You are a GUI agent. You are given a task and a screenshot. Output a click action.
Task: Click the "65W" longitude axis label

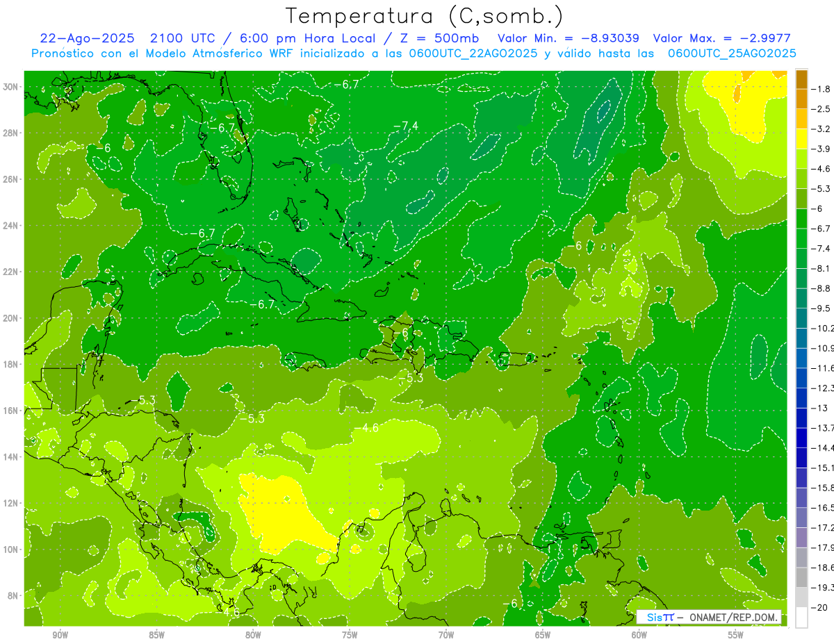coord(543,635)
